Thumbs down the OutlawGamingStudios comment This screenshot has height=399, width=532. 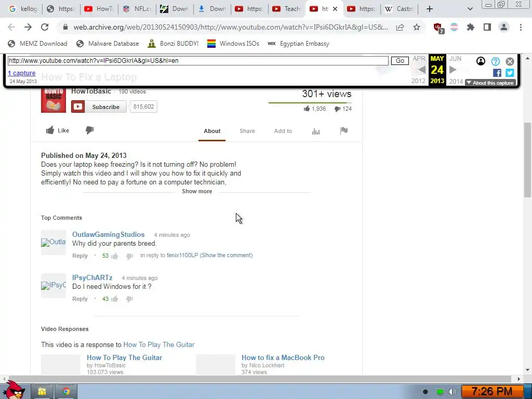129,256
